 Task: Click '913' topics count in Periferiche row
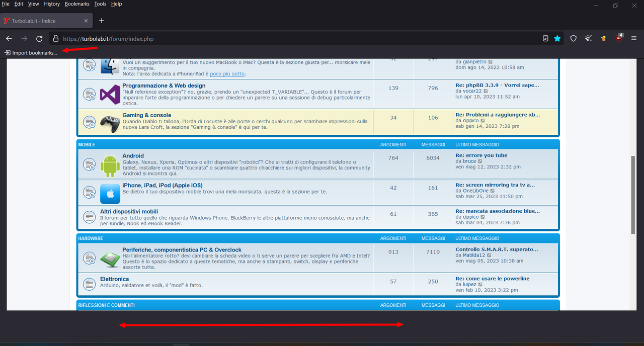[x=393, y=252]
